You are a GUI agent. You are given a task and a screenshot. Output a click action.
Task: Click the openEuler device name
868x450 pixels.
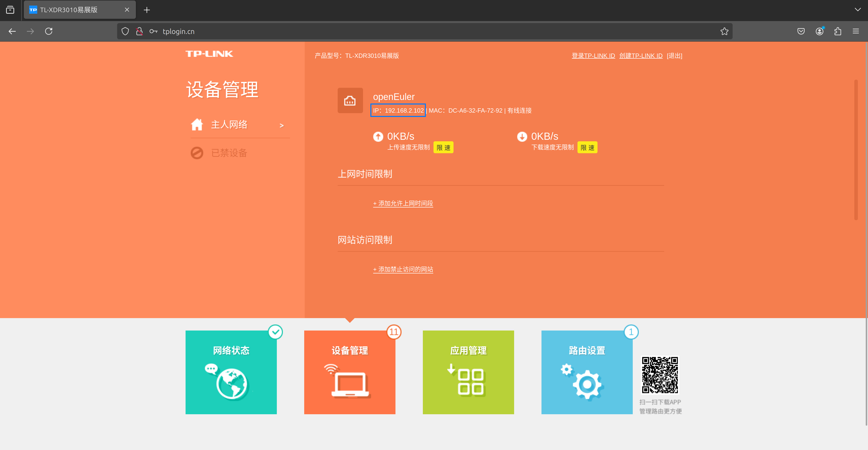393,97
